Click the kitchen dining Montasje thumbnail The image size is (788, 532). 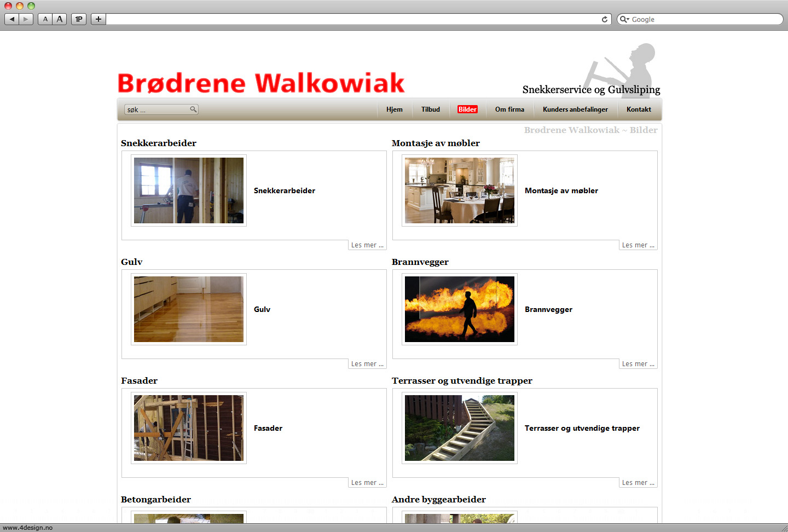pos(460,190)
